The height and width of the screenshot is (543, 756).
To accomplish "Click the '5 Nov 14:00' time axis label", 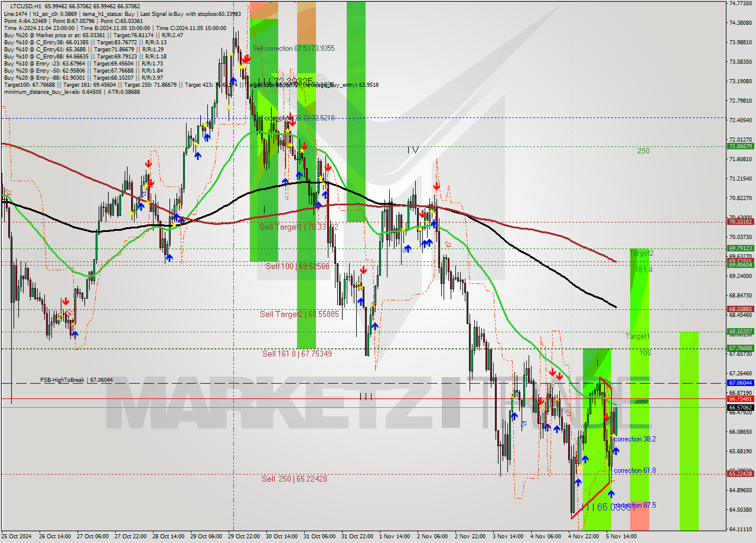I will pos(621,537).
